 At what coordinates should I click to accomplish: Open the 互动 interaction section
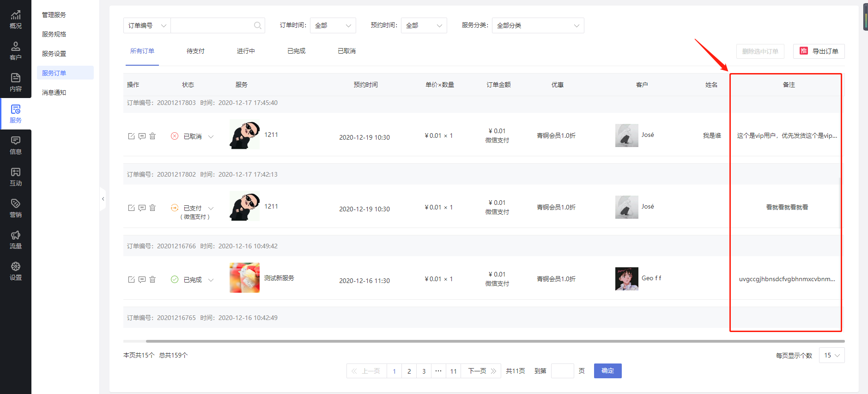click(x=16, y=177)
